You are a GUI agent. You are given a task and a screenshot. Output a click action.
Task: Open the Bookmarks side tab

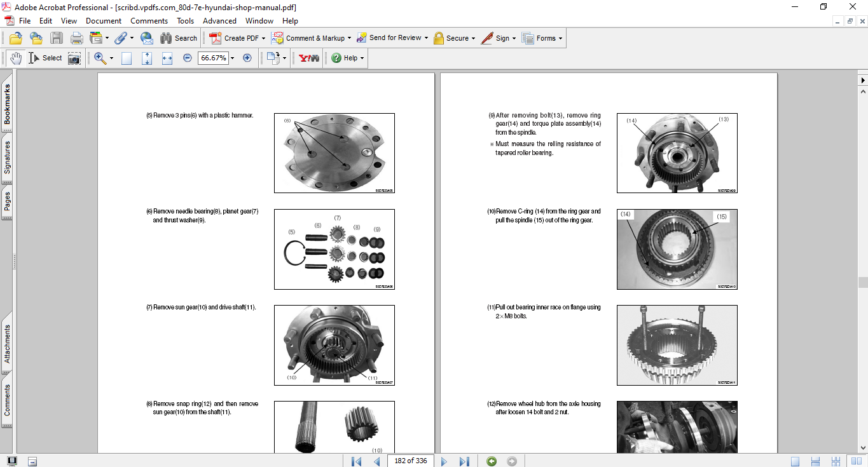[x=7, y=105]
